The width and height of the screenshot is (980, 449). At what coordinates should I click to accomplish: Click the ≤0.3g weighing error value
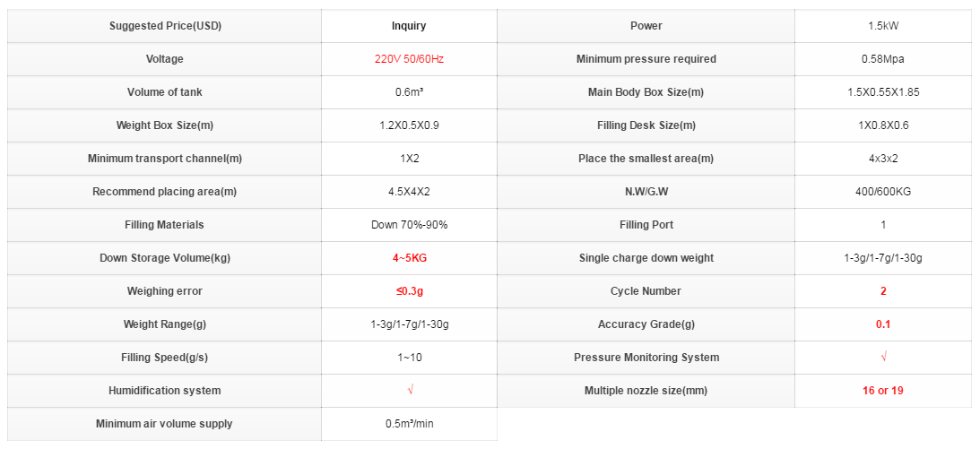[409, 291]
